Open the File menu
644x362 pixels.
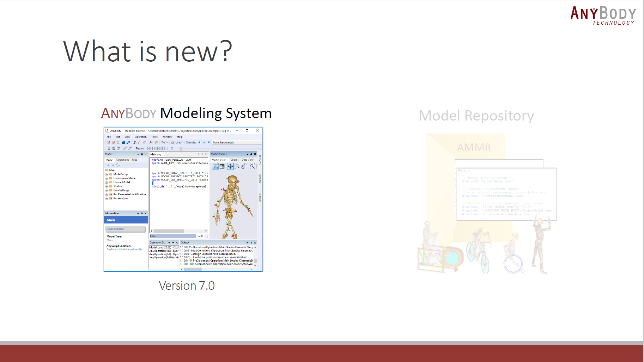109,137
